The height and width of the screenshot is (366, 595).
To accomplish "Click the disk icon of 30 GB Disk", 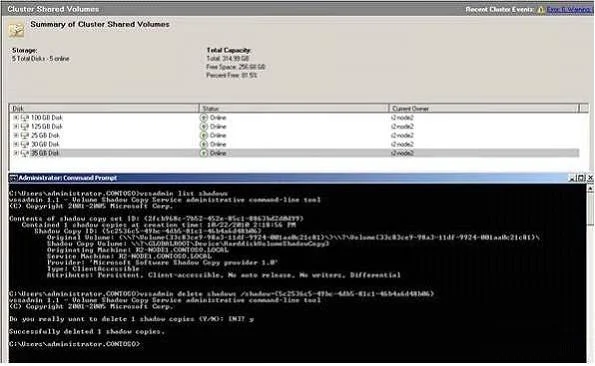I will point(25,145).
